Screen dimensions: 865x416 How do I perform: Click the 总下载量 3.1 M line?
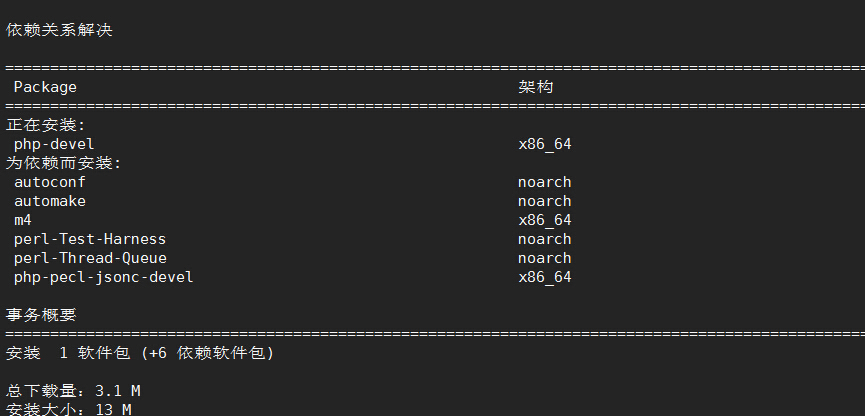73,391
